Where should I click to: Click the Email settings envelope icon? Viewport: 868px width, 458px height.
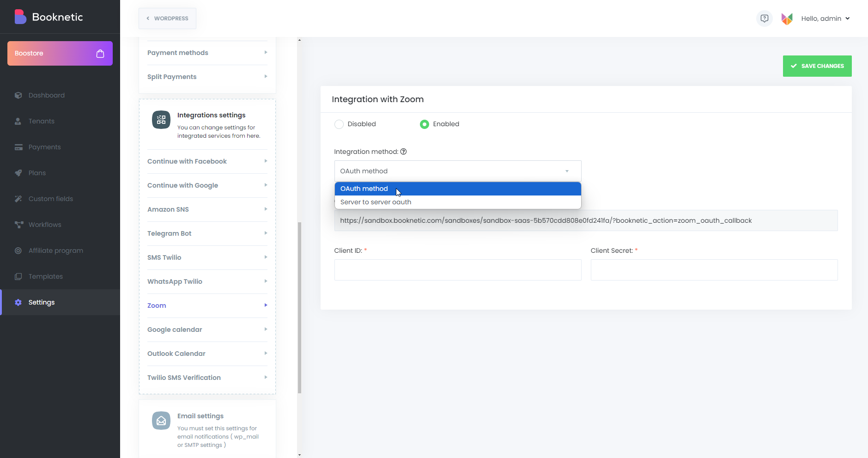161,421
